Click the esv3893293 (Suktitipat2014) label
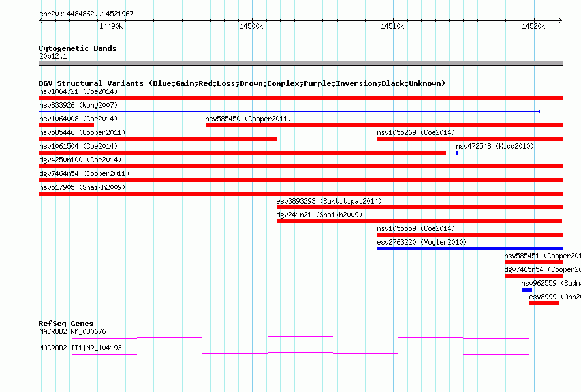 pyautogui.click(x=329, y=201)
